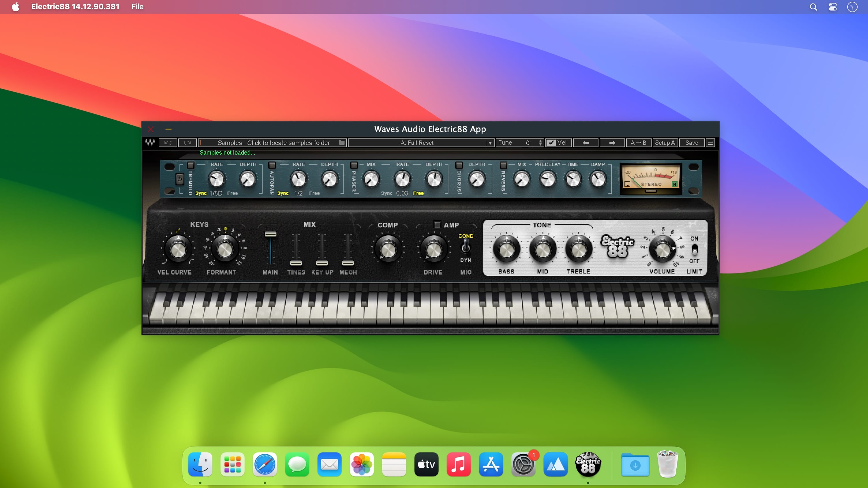This screenshot has width=868, height=488.
Task: Expand the preset list dropdown arrow
Action: pyautogui.click(x=490, y=143)
